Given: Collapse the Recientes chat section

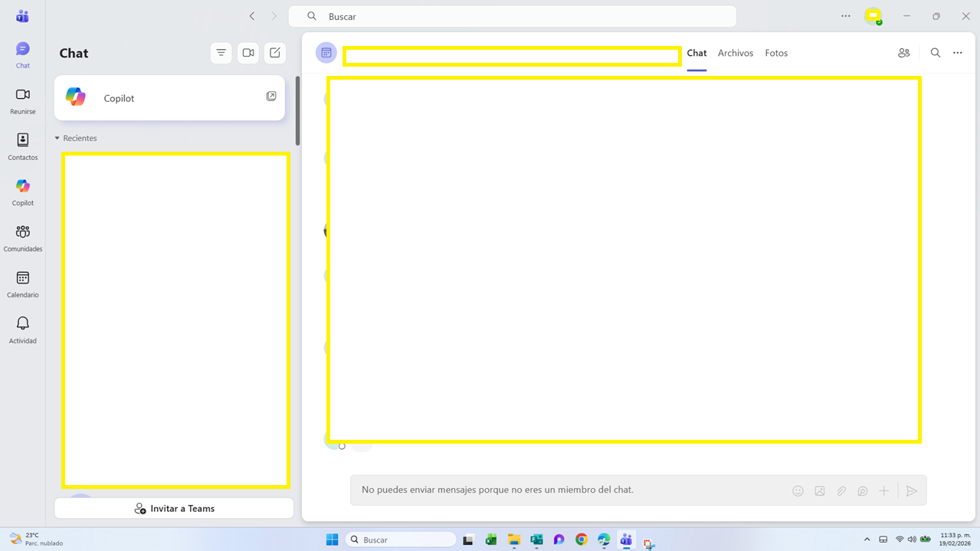Looking at the screenshot, I should 76,139.
